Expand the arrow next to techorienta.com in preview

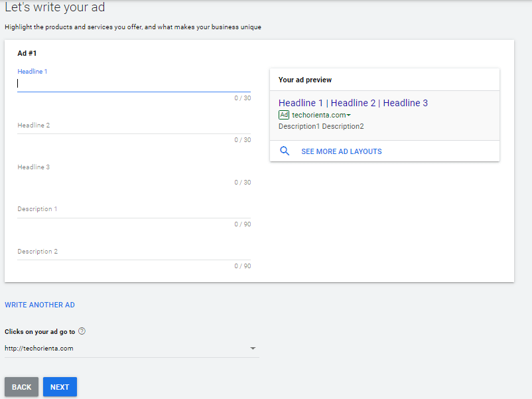[349, 116]
